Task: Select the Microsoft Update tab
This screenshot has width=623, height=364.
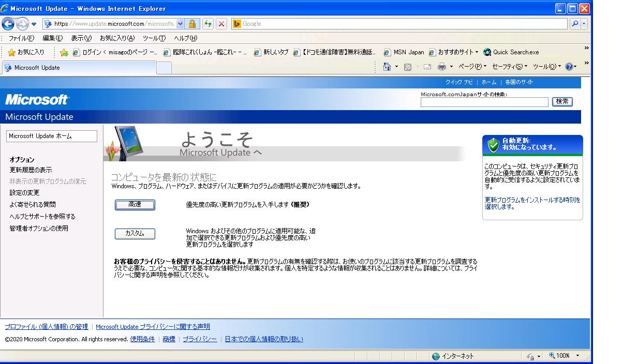Action: click(x=79, y=68)
